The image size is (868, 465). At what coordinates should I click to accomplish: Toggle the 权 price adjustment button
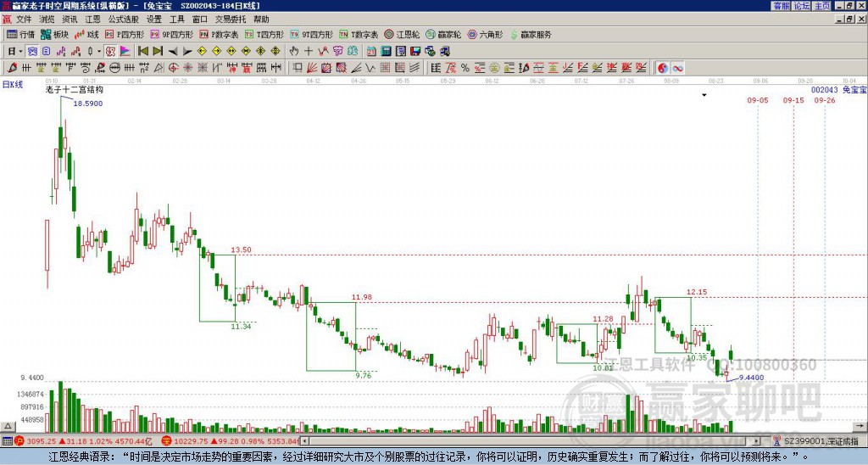tap(110, 51)
